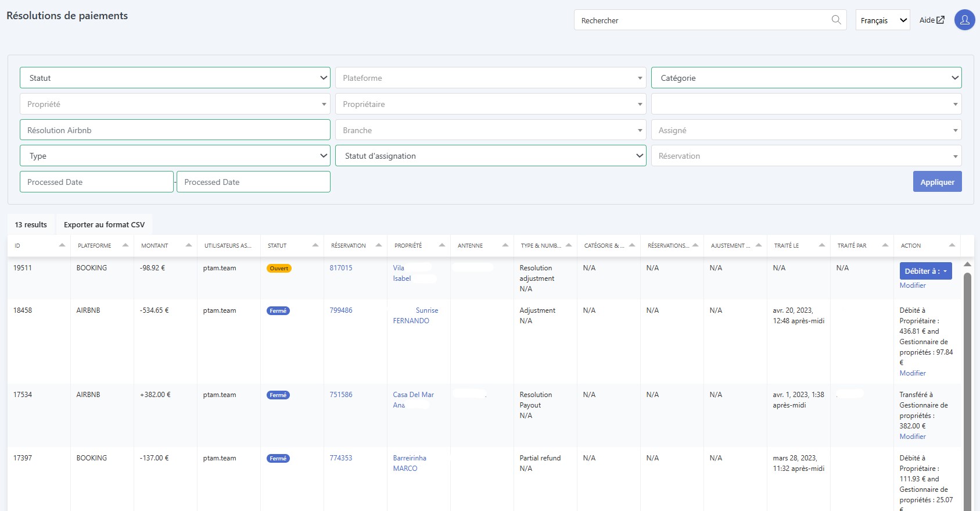Select Exporter au format CSV tab

tap(105, 224)
